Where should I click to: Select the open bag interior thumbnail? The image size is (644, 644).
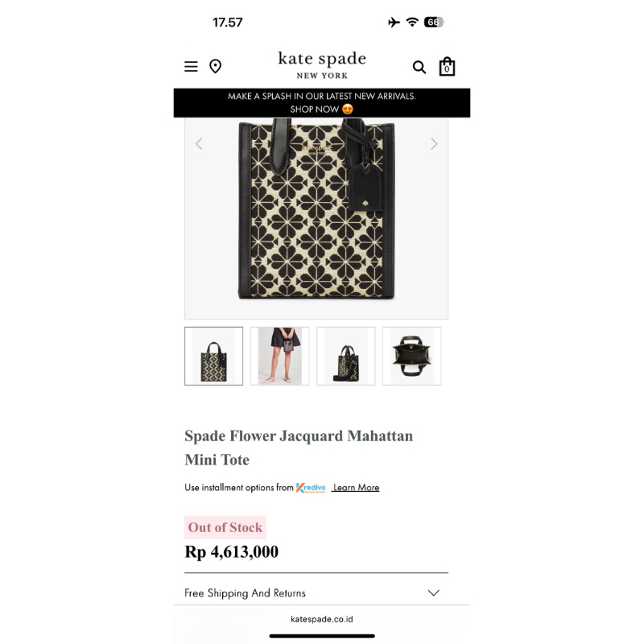click(x=412, y=356)
